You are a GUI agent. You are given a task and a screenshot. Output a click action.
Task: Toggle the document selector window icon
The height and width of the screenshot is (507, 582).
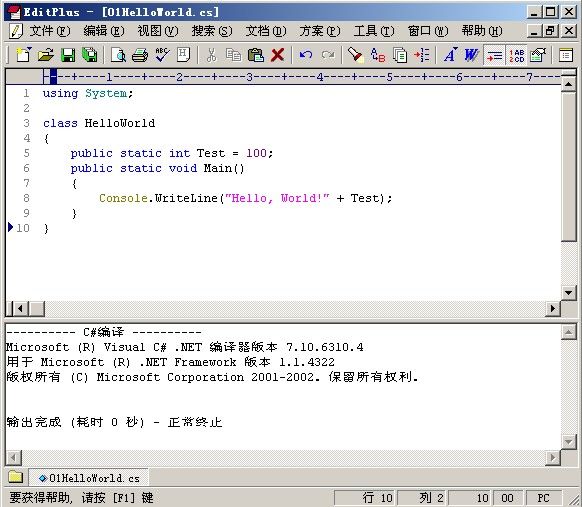[x=566, y=55]
